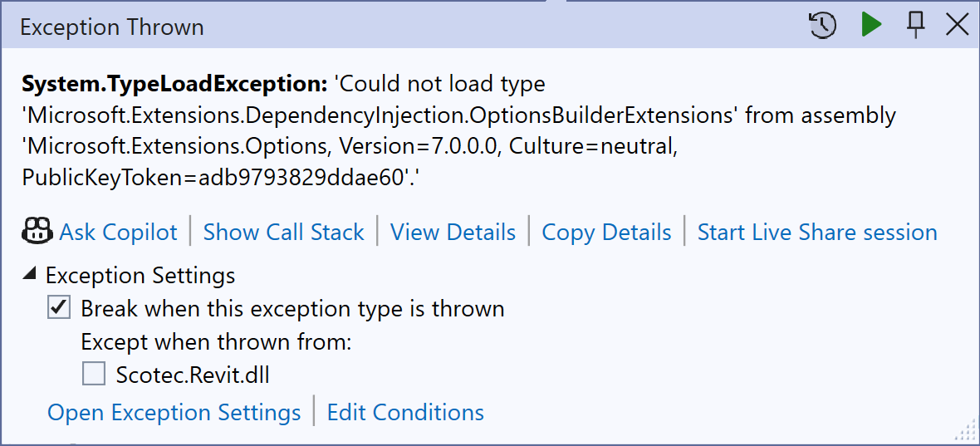
Task: Start Live Share session
Action: 816,233
